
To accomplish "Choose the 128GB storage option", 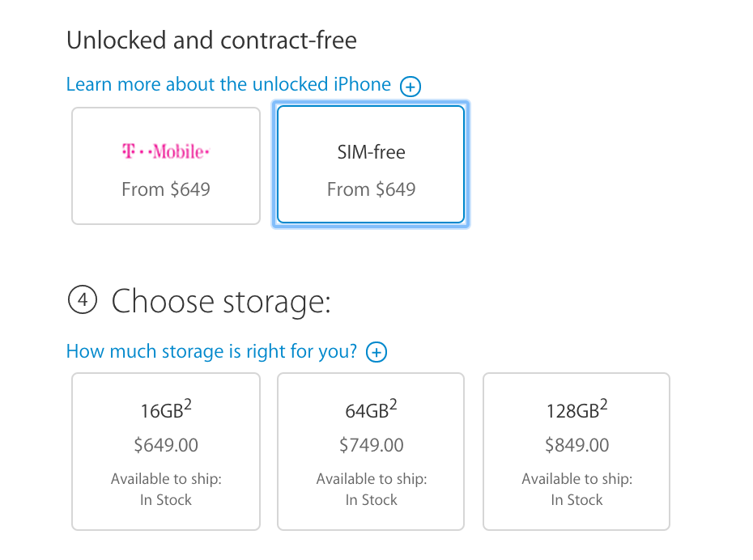I will click(x=576, y=451).
